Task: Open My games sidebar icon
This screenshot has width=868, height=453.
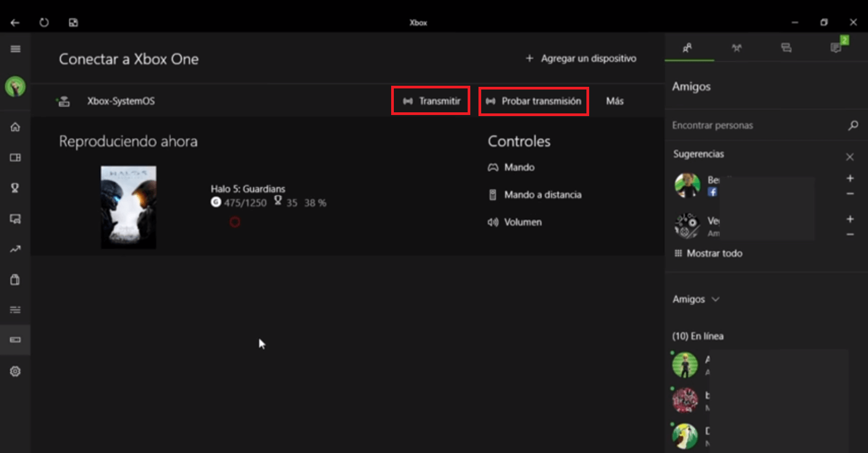Action: tap(15, 157)
